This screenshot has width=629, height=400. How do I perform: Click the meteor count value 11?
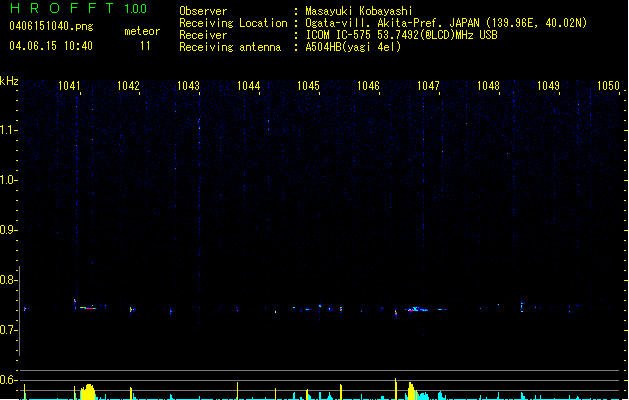(x=145, y=46)
